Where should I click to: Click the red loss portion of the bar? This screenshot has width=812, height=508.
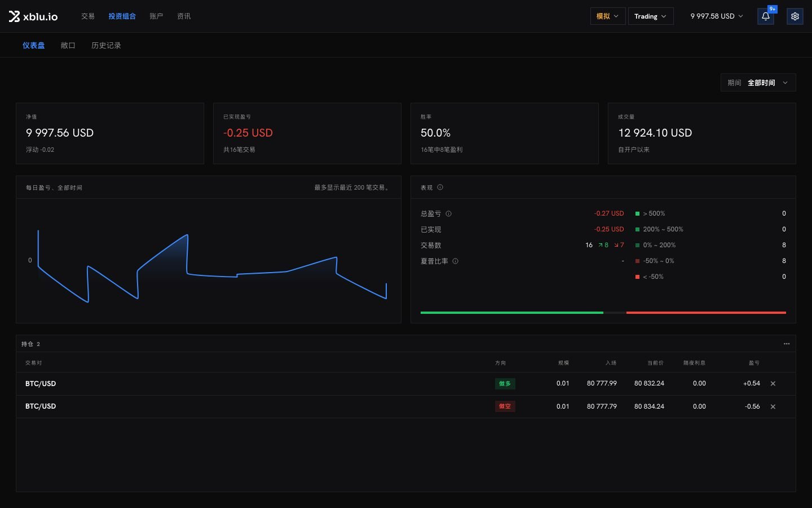[x=706, y=313]
